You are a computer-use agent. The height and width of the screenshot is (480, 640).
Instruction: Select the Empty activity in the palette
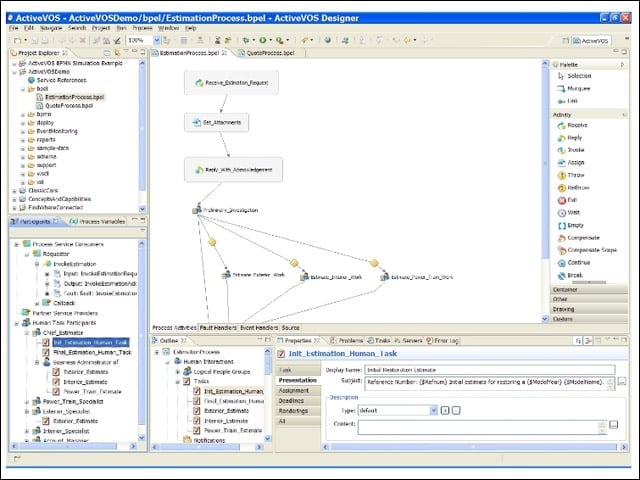click(571, 225)
